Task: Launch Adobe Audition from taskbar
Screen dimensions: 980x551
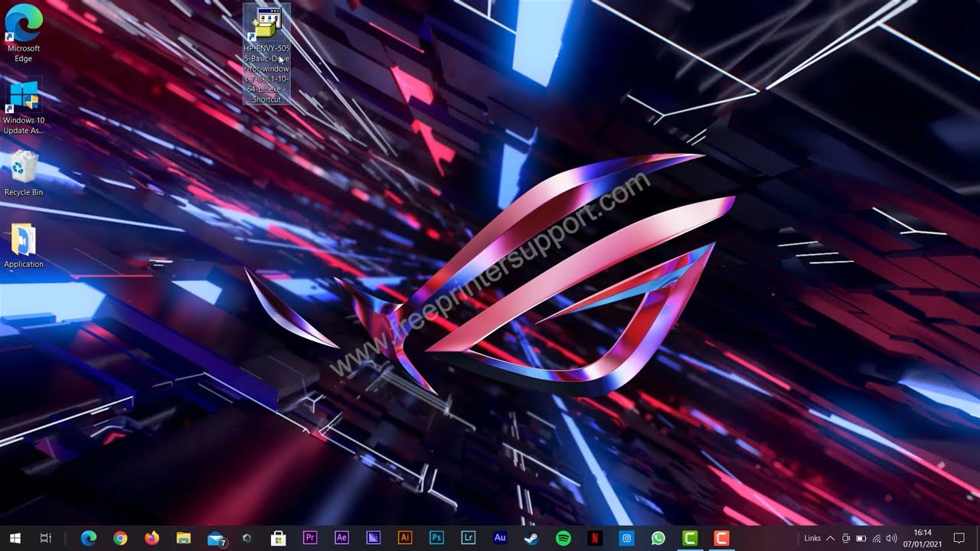Action: click(x=500, y=538)
